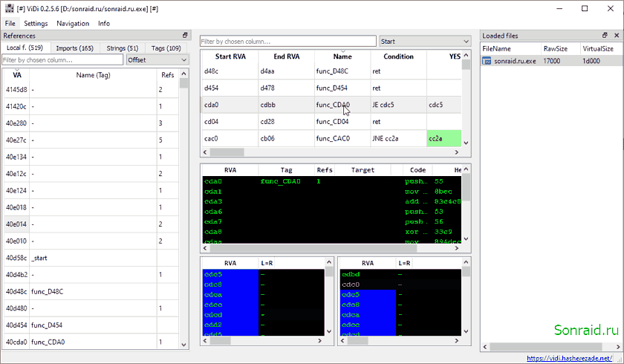Screen dimensions: 624x364
Task: Click functions table vertical scrollbar down arrow
Action: (466, 143)
